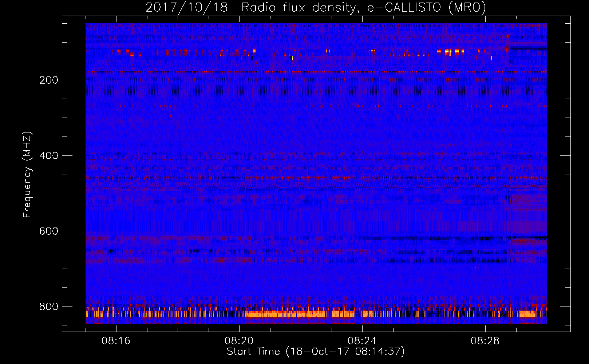The height and width of the screenshot is (364, 589).
Task: Click the 400 frequency tick label
Action: pos(49,156)
